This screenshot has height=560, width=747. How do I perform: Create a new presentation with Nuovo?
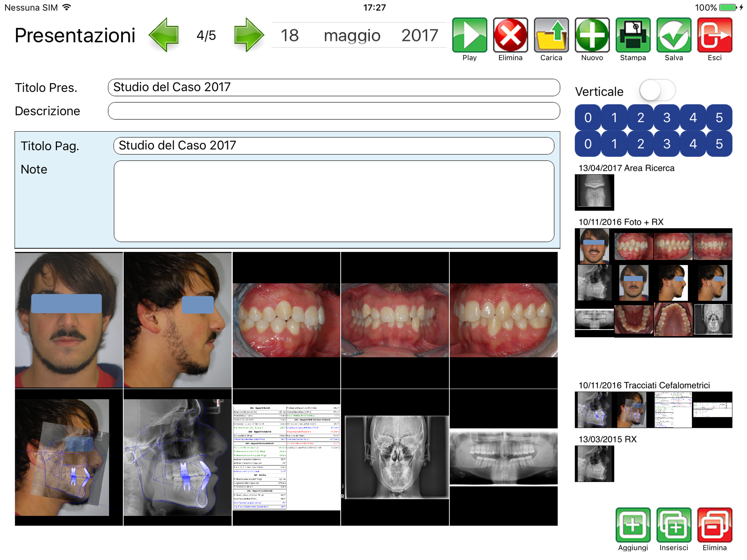592,35
